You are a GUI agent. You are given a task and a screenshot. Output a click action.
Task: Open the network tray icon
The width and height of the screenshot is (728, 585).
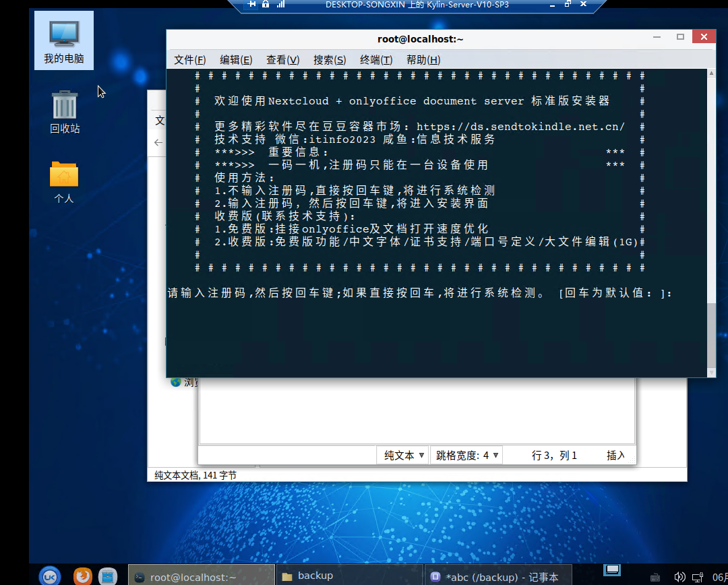(x=698, y=577)
